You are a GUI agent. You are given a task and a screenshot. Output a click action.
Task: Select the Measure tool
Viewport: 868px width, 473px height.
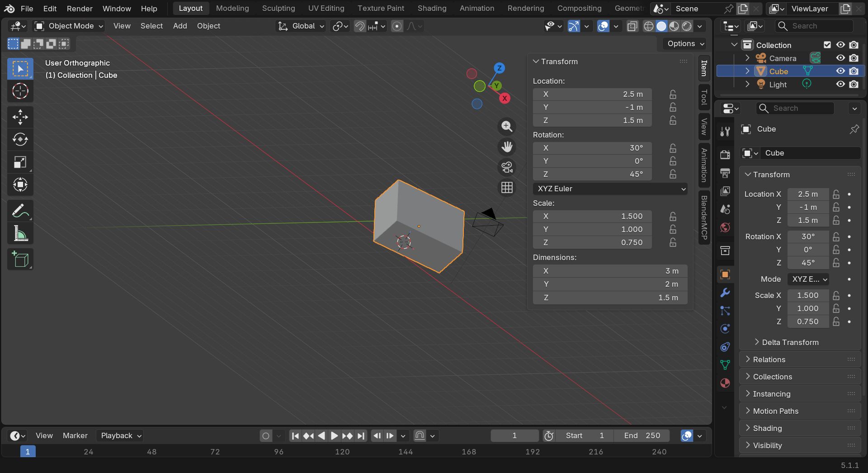pos(20,233)
